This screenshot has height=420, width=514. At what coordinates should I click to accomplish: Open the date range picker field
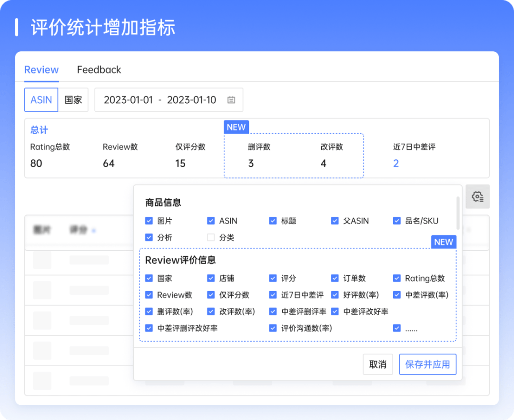pyautogui.click(x=162, y=100)
